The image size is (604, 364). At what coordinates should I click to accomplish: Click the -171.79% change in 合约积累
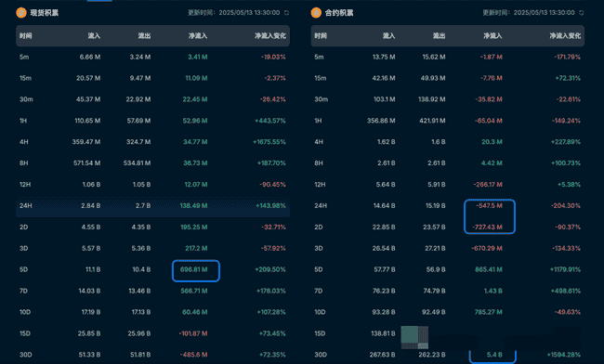click(x=568, y=57)
